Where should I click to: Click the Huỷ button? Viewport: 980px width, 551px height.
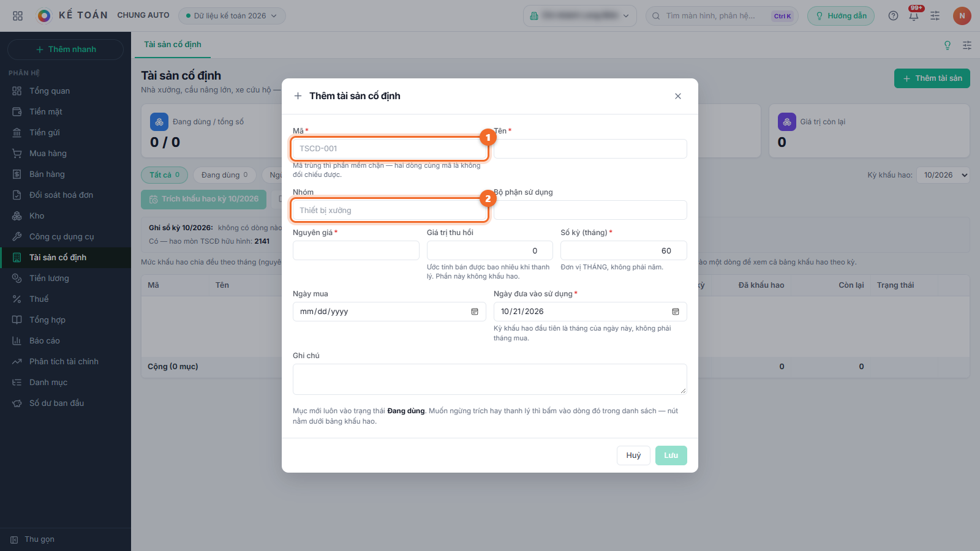pyautogui.click(x=633, y=455)
